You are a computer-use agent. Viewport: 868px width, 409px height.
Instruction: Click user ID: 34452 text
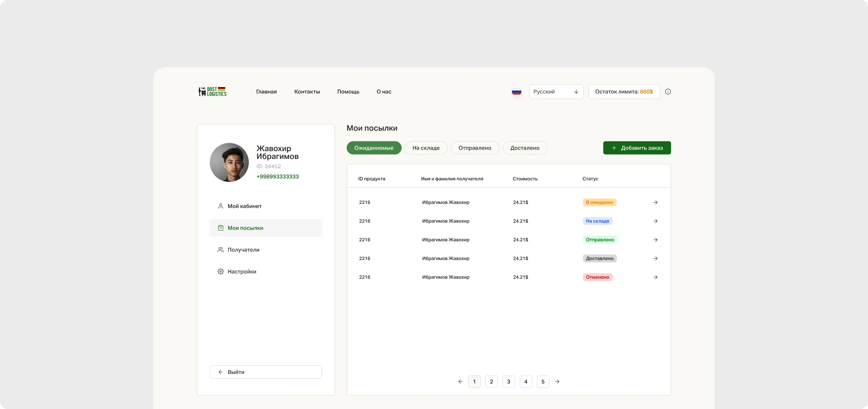(268, 166)
